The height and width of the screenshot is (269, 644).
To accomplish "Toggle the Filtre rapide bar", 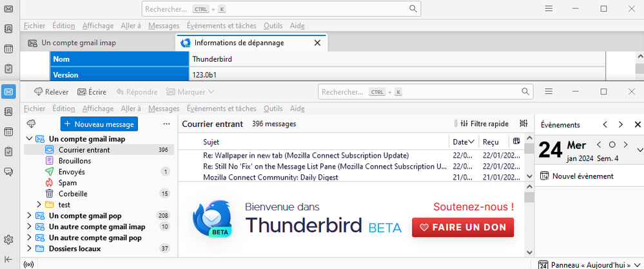I will click(x=485, y=124).
